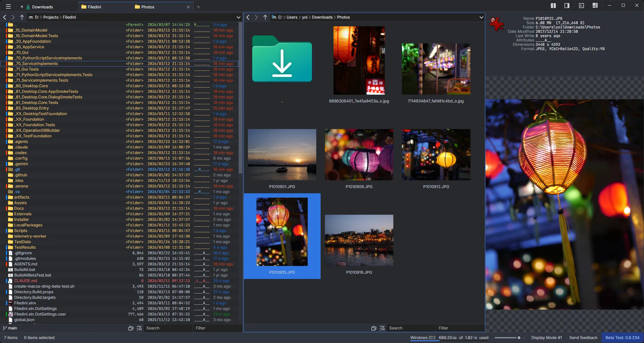644x343 pixels.
Task: Expand right pane address bar dropdown
Action: coord(481,17)
